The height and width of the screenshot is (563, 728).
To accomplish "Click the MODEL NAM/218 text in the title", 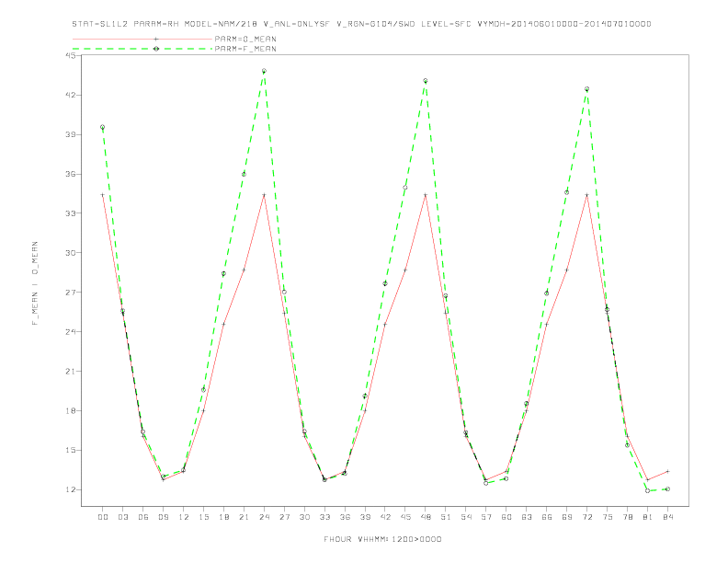I will (221, 24).
